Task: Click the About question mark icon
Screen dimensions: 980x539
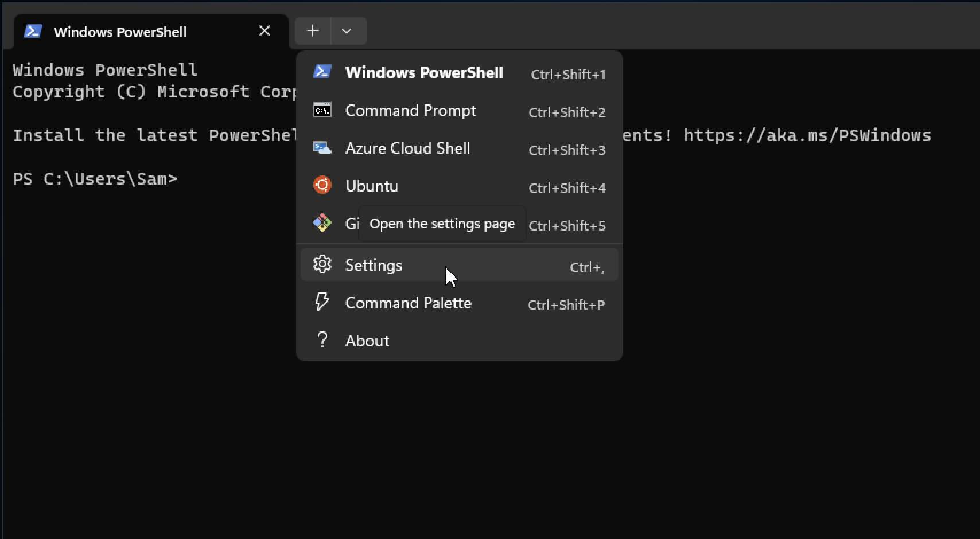Action: (x=322, y=339)
